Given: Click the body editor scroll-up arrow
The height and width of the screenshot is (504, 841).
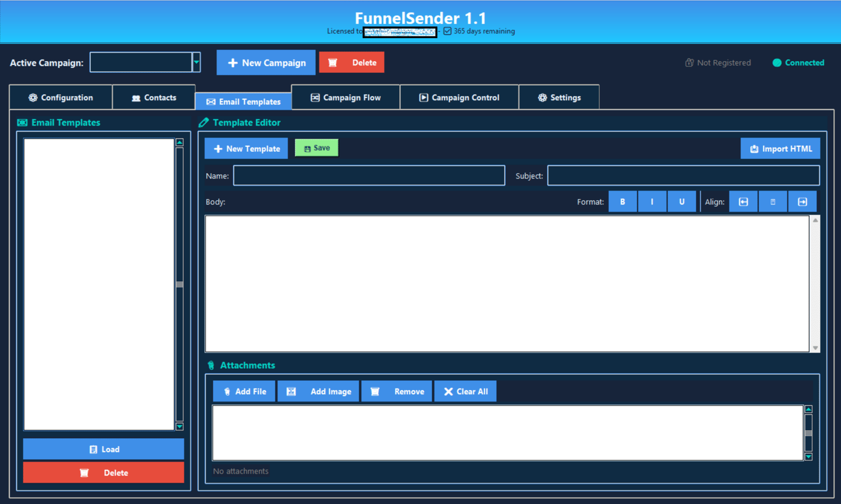Looking at the screenshot, I should click(x=815, y=220).
